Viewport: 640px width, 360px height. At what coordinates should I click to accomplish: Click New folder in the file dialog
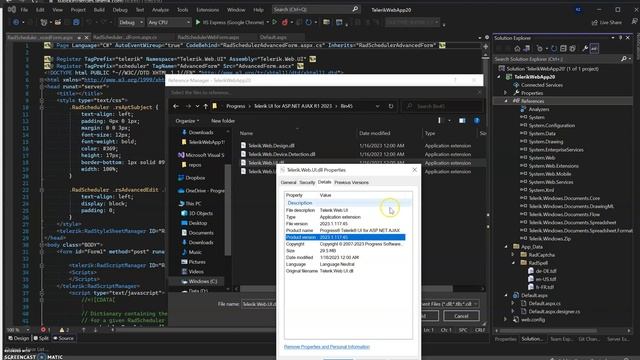click(x=223, y=121)
